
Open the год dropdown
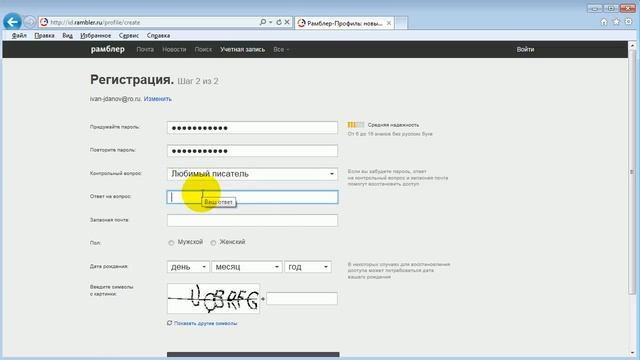308,267
